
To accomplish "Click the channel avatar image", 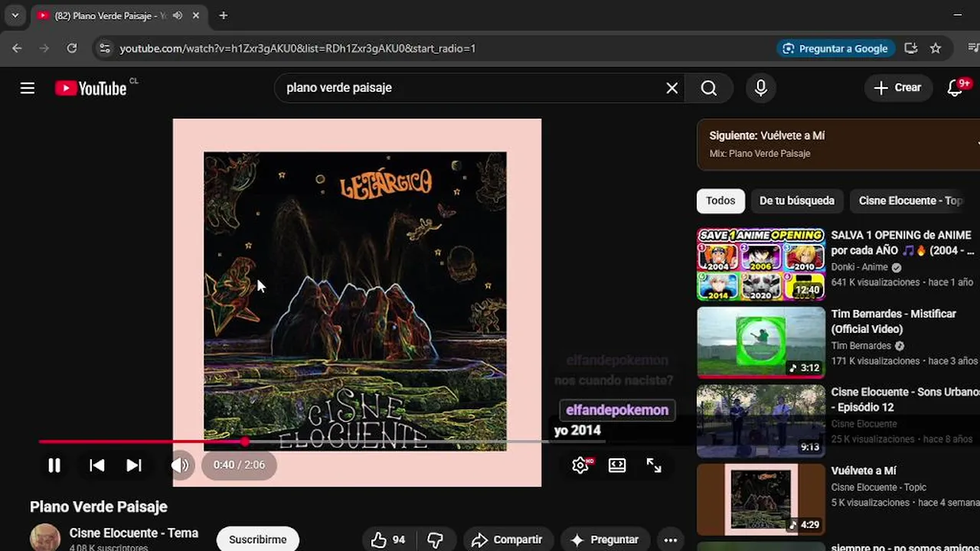I will coord(45,538).
